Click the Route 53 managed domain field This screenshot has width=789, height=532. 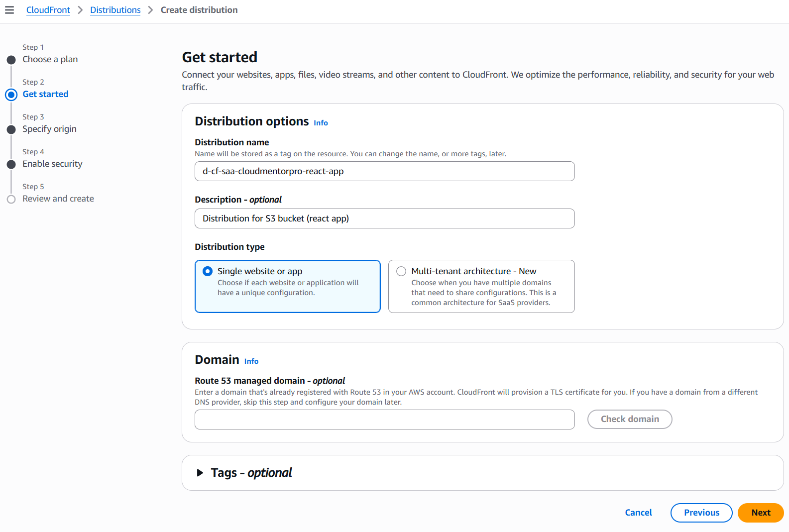[384, 420]
